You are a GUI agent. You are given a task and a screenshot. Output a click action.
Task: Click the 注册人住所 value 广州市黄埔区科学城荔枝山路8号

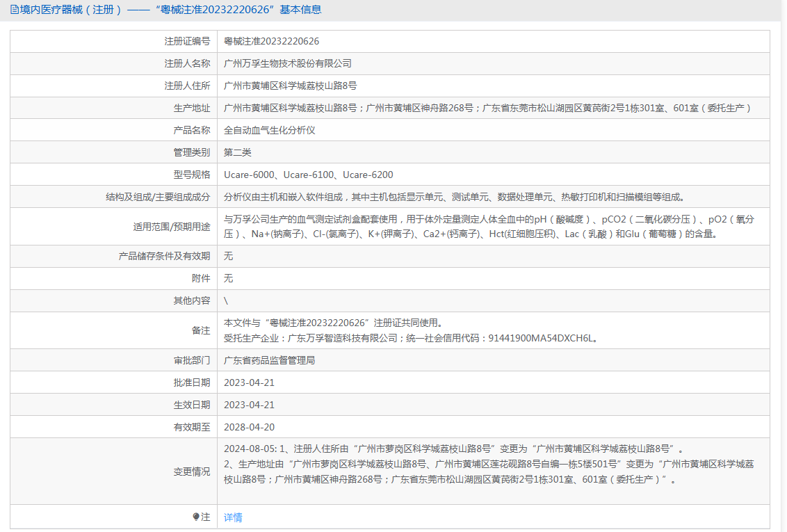290,86
